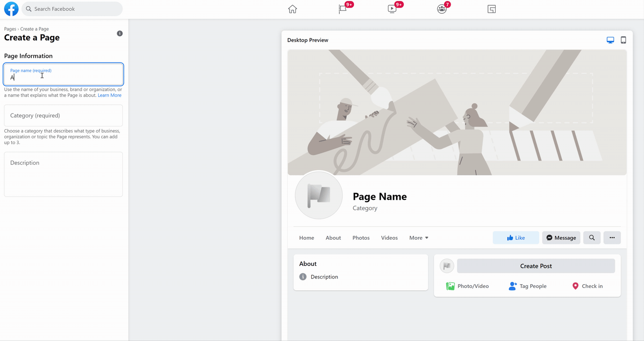Screen dimensions: 644x341
Task: Click the Message button in the preview
Action: point(561,237)
